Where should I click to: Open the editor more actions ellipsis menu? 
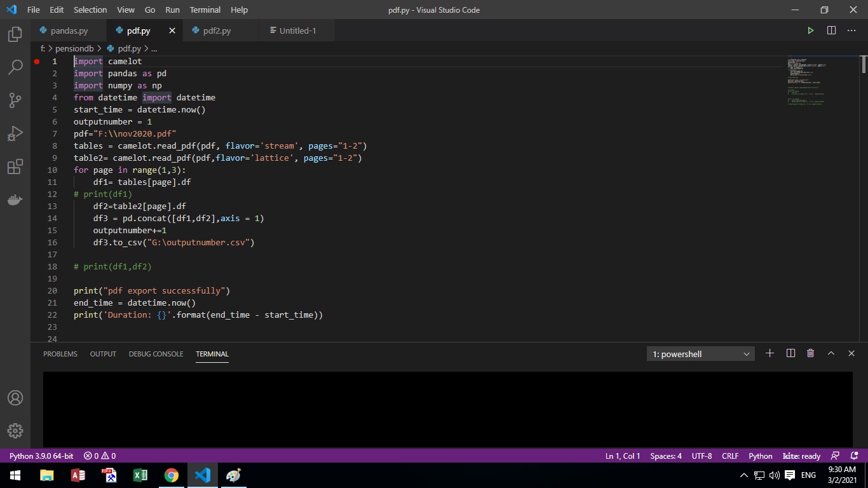click(851, 30)
